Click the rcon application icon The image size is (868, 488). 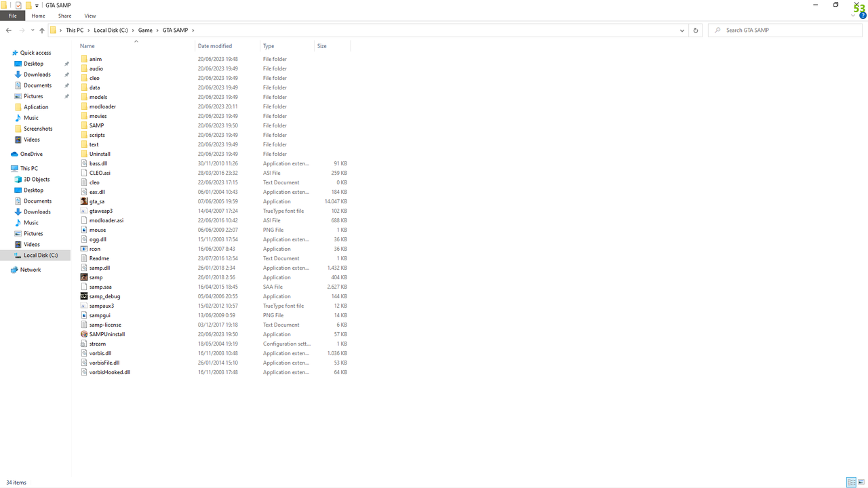pos(84,249)
